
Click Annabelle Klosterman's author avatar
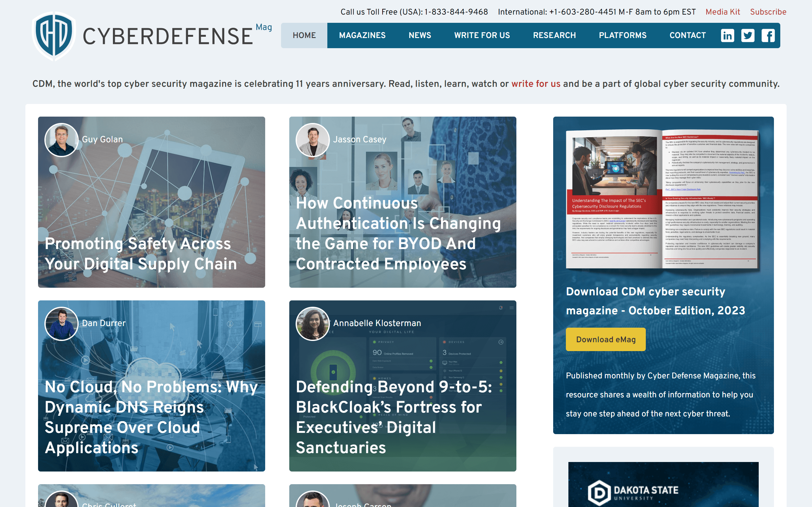pos(312,324)
